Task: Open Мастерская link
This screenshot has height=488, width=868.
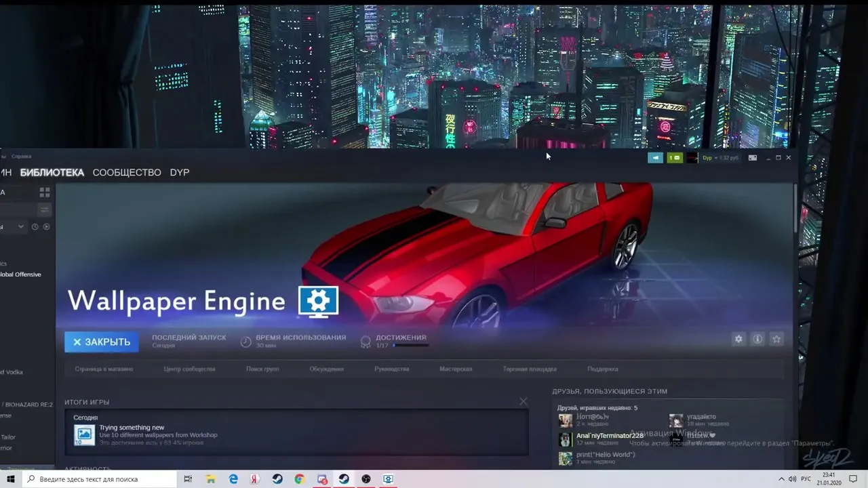Action: tap(456, 369)
